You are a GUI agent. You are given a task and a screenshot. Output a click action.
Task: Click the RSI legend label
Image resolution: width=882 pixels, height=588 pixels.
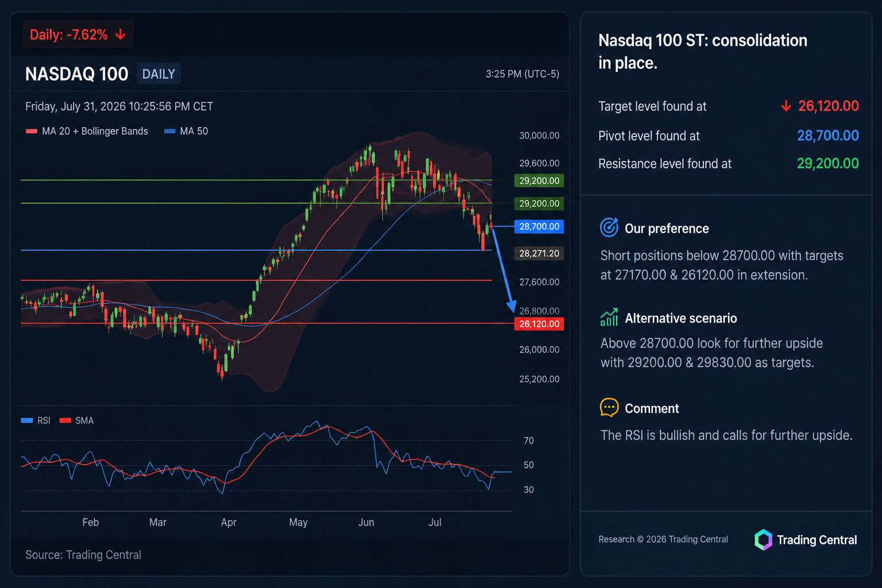tap(44, 420)
